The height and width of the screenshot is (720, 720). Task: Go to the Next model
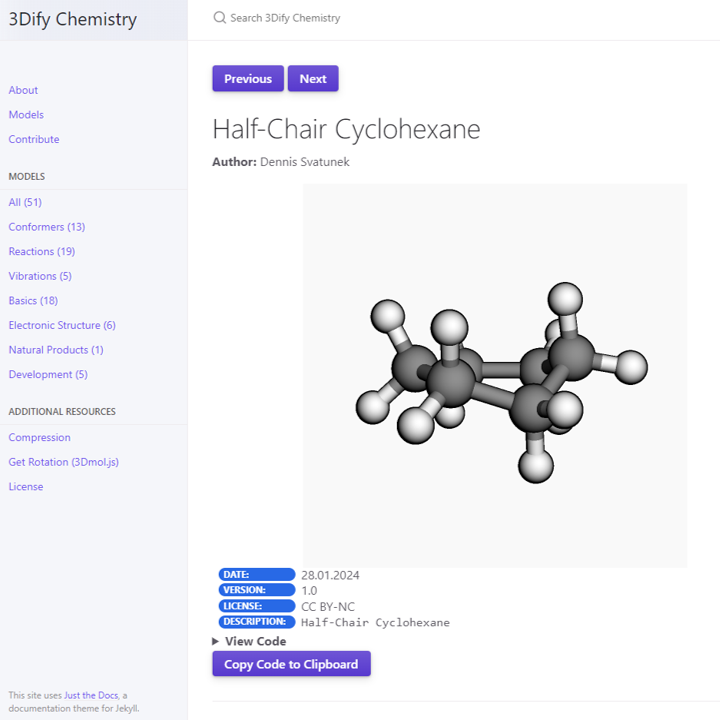(x=313, y=79)
